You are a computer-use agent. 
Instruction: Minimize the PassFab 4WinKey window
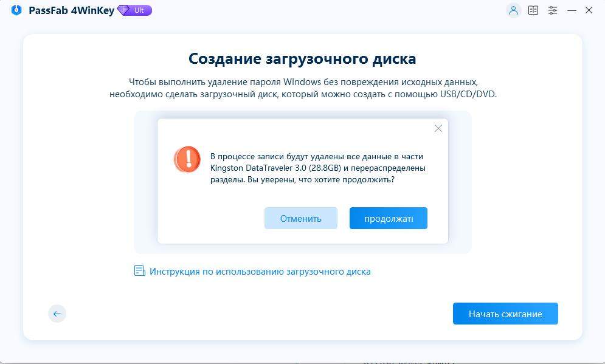pyautogui.click(x=572, y=10)
